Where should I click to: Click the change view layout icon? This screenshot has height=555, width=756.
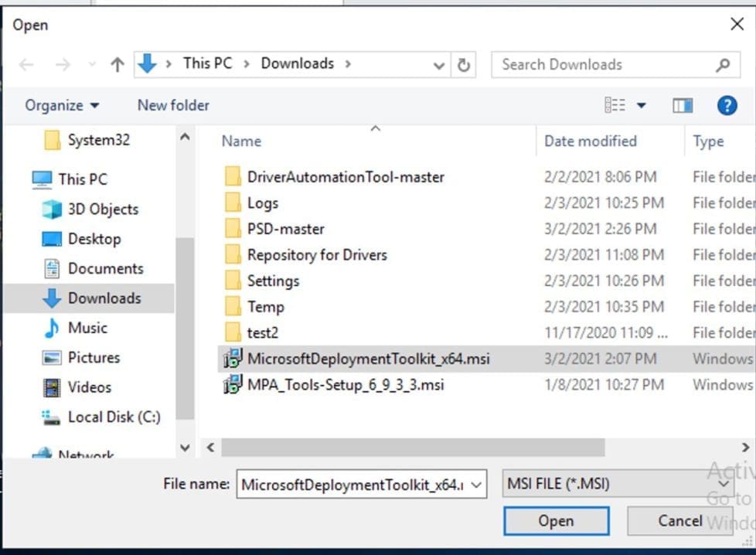[x=615, y=106]
